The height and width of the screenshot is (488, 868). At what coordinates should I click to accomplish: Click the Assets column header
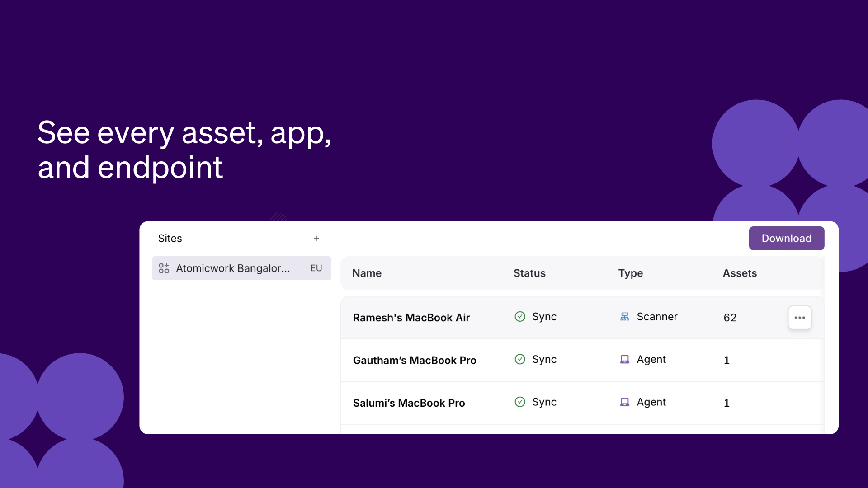point(740,273)
